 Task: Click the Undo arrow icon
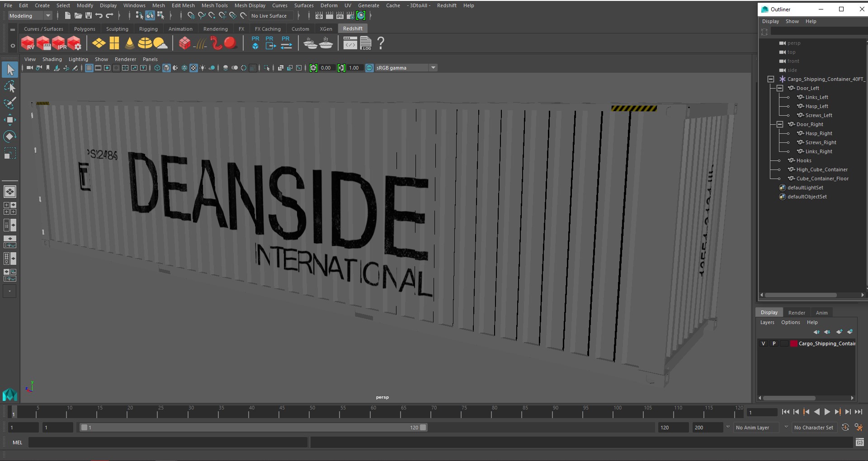pyautogui.click(x=99, y=15)
